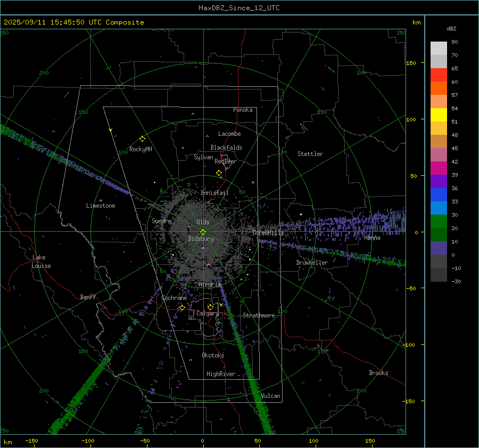Screen dimensions: 479x448
Task: Select the purple 36-39 dBZ legend swatch
Action: coord(439,181)
